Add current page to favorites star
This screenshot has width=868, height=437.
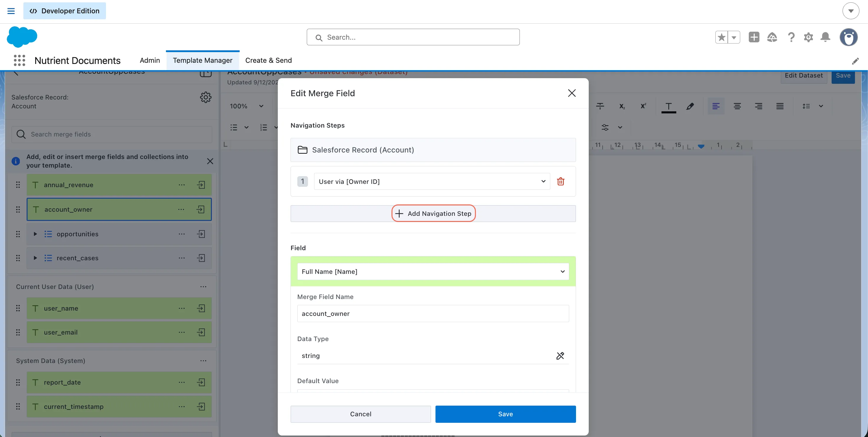722,37
